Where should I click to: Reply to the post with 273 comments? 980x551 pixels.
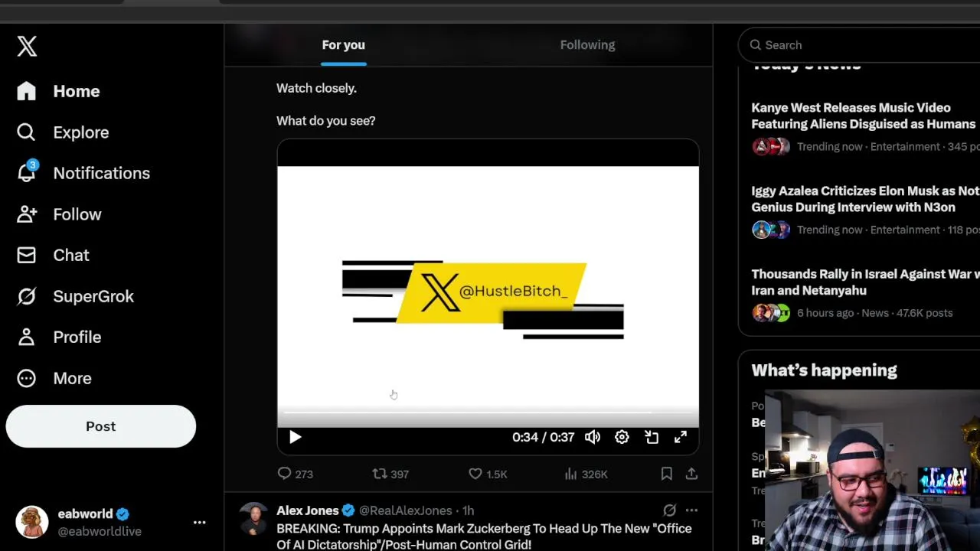point(295,474)
